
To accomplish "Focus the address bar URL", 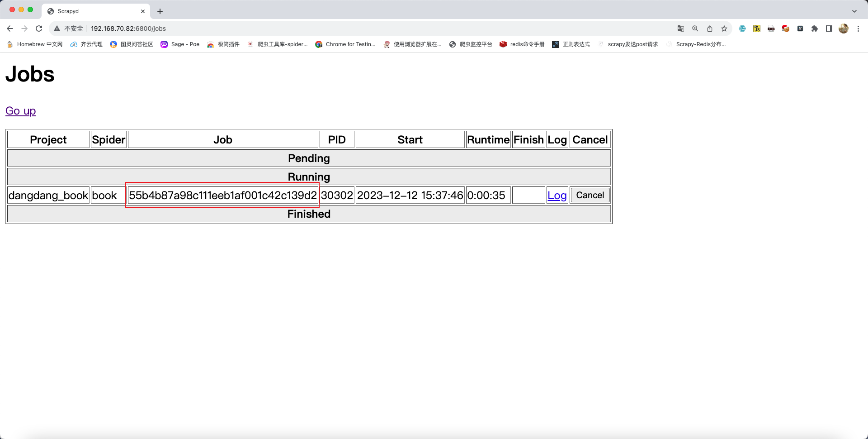I will [128, 29].
